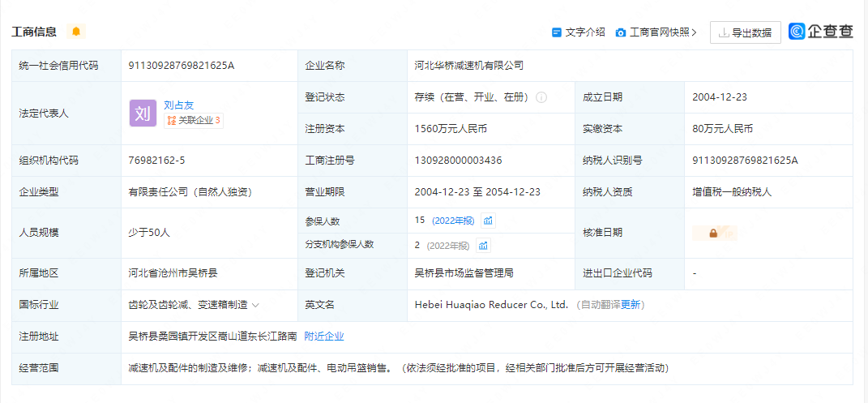Expand 国标行业 齿轮及齿轮减、变速箱制造 dropdown arrow

256,304
